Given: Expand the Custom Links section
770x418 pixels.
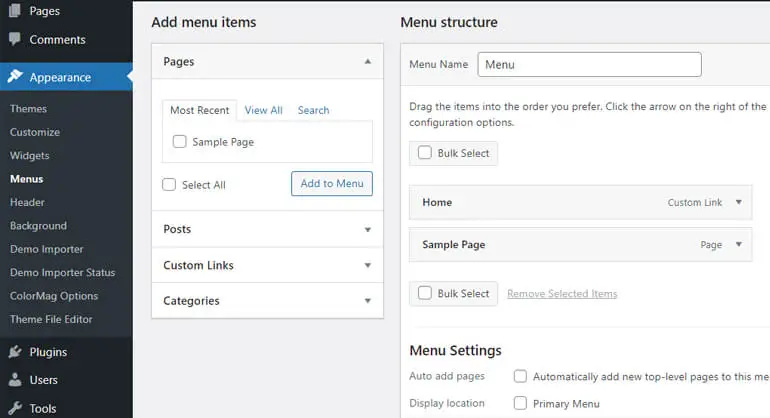Looking at the screenshot, I should 367,265.
